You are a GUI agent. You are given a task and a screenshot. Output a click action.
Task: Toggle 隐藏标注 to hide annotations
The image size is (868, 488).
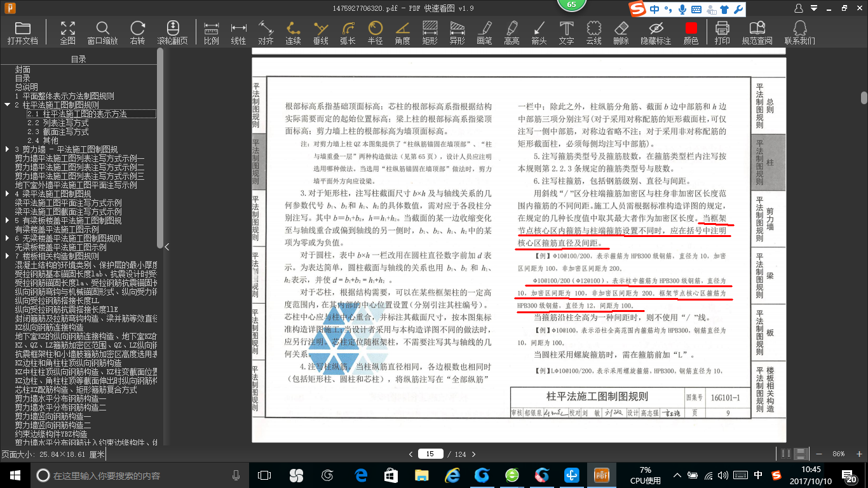click(x=656, y=33)
